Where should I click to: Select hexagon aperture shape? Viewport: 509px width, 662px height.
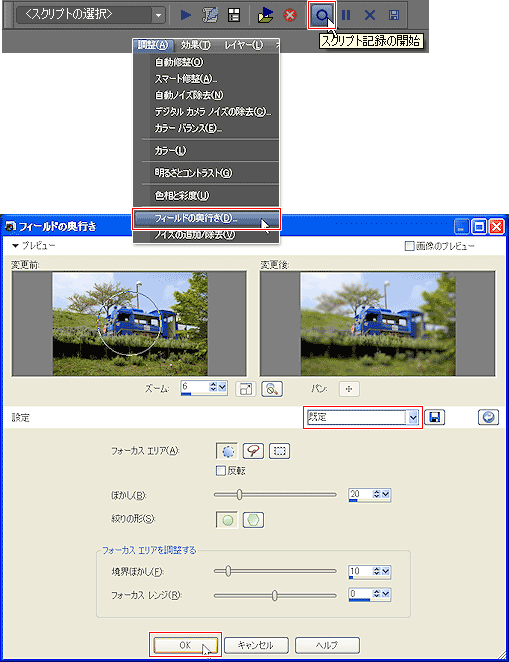[253, 520]
